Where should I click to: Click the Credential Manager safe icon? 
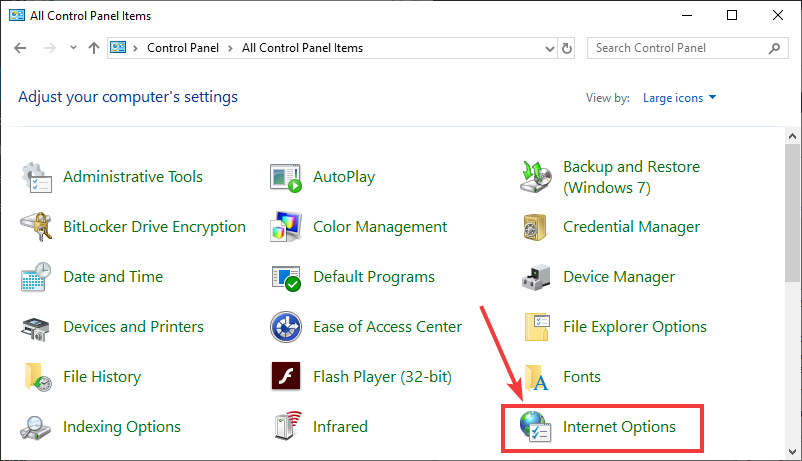point(535,227)
